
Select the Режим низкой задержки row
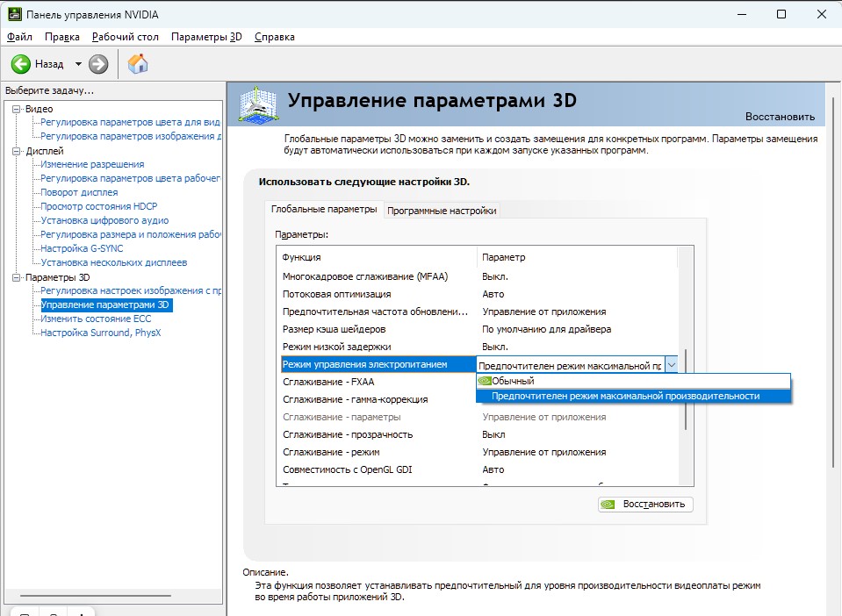pyautogui.click(x=478, y=347)
